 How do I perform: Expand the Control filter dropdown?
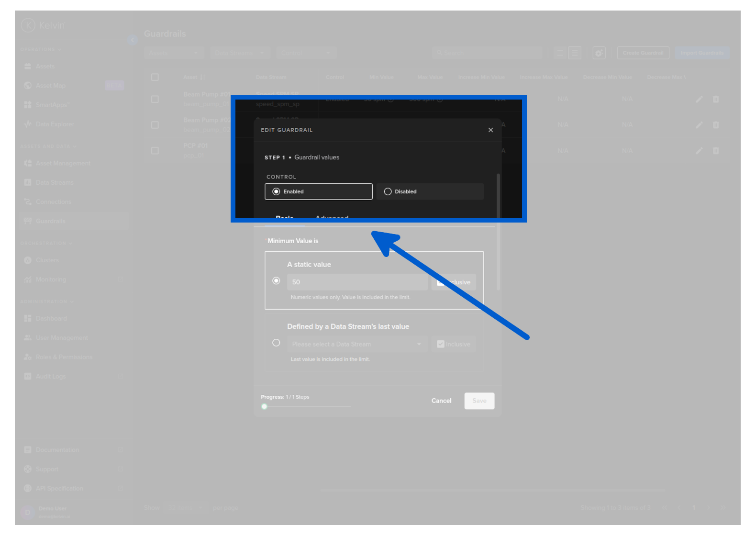(306, 53)
